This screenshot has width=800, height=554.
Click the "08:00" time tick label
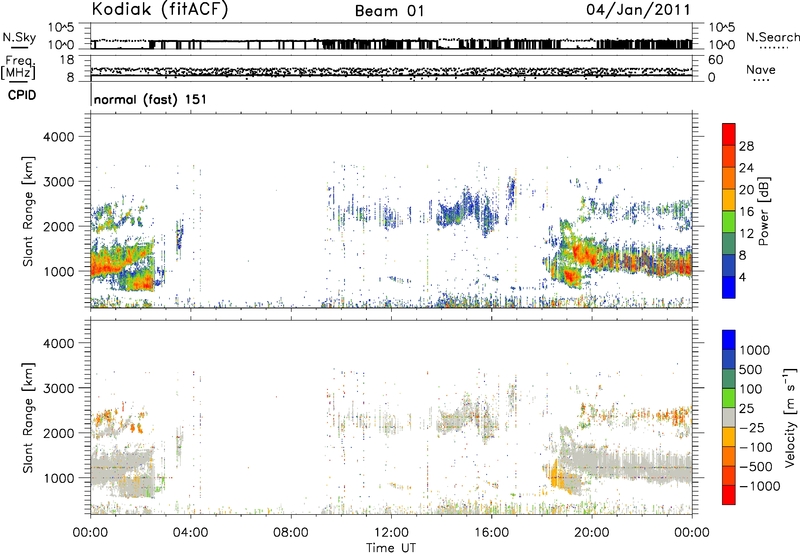pyautogui.click(x=291, y=533)
